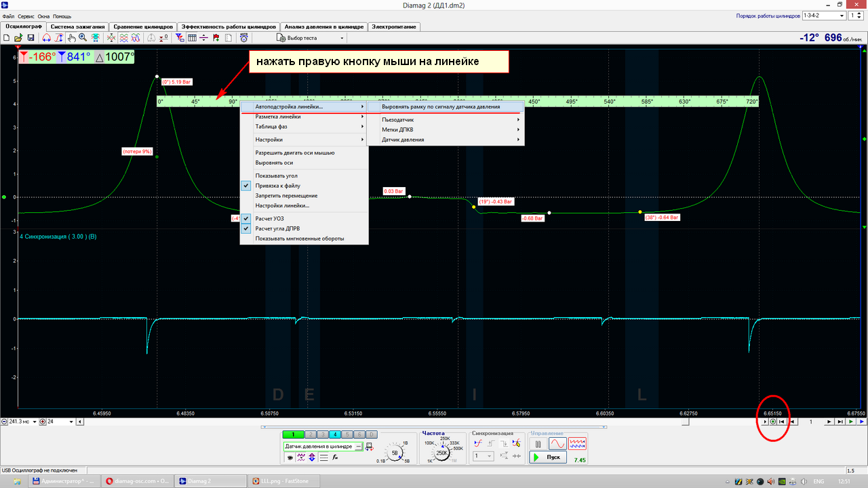Screen dimensions: 868x488
Task: Open the 241.3 мс time dropdown
Action: (x=35, y=422)
